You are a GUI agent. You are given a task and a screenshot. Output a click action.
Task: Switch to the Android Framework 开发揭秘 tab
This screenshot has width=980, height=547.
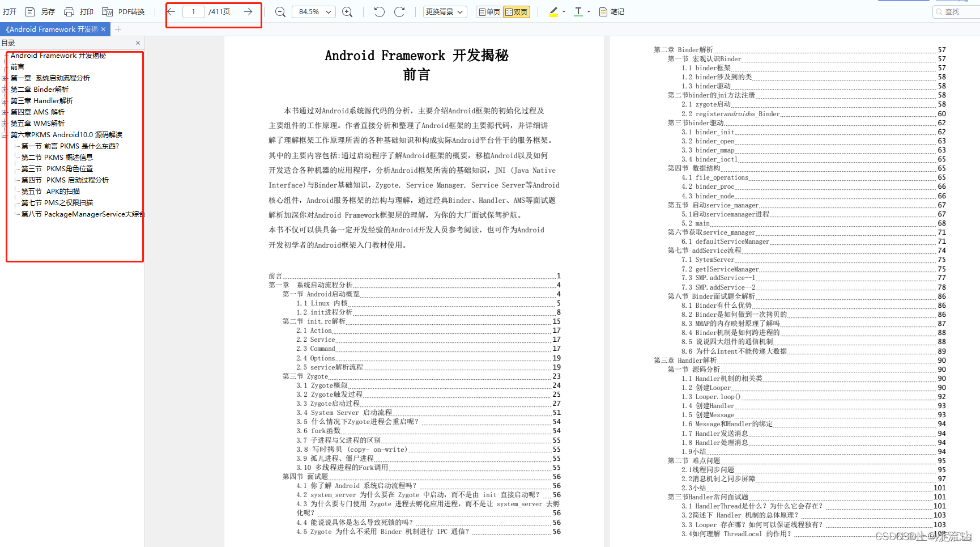50,29
